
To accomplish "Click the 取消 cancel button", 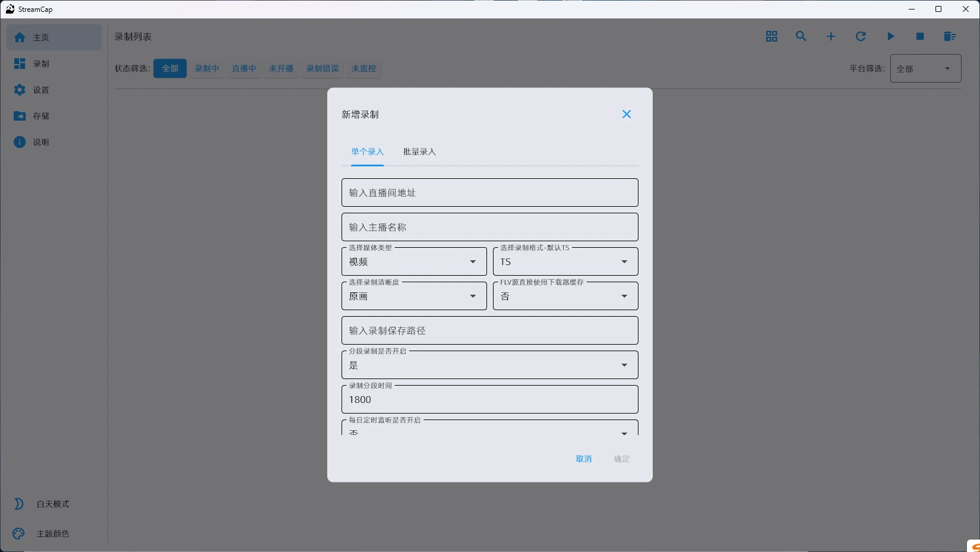I will 583,459.
